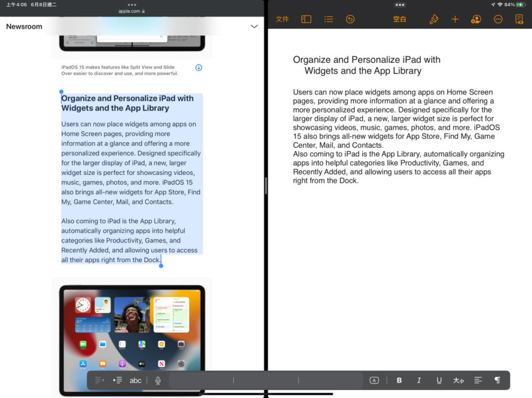The width and height of the screenshot is (532, 398).
Task: Tap the caption "iPadOS 15 makes features like Split View"
Action: pyautogui.click(x=120, y=70)
